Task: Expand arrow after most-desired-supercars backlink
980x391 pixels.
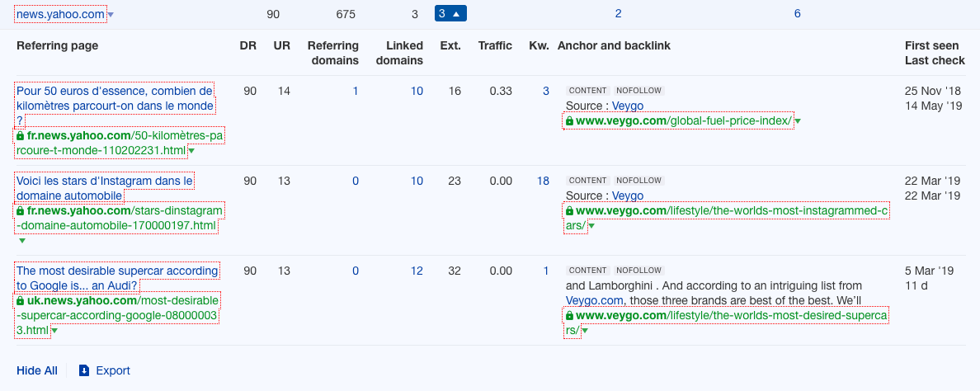Action: click(x=585, y=331)
